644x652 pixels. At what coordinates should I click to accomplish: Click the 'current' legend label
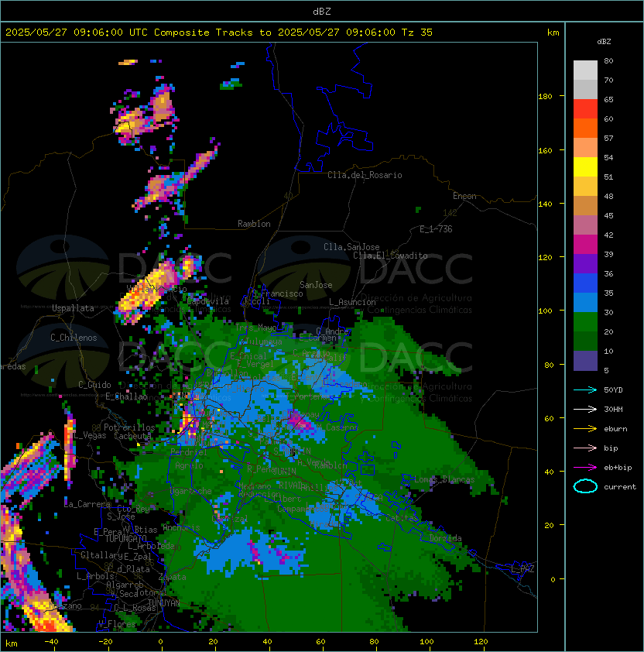620,487
